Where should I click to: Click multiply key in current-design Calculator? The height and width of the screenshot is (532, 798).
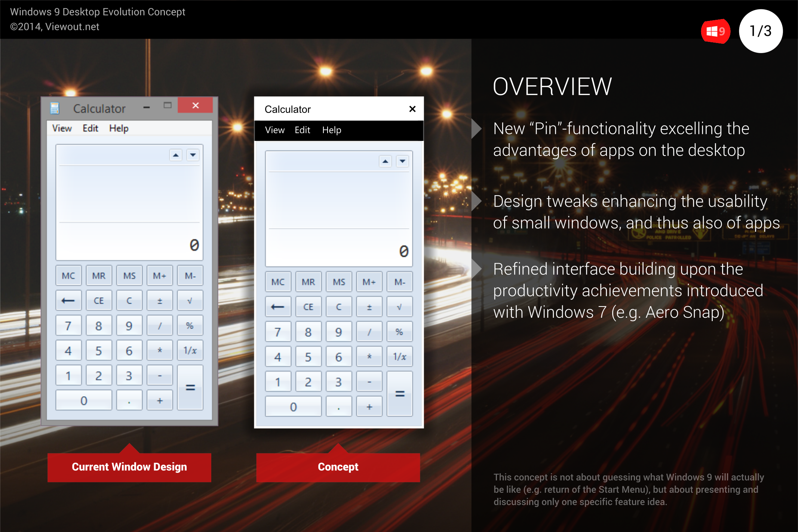coord(160,350)
